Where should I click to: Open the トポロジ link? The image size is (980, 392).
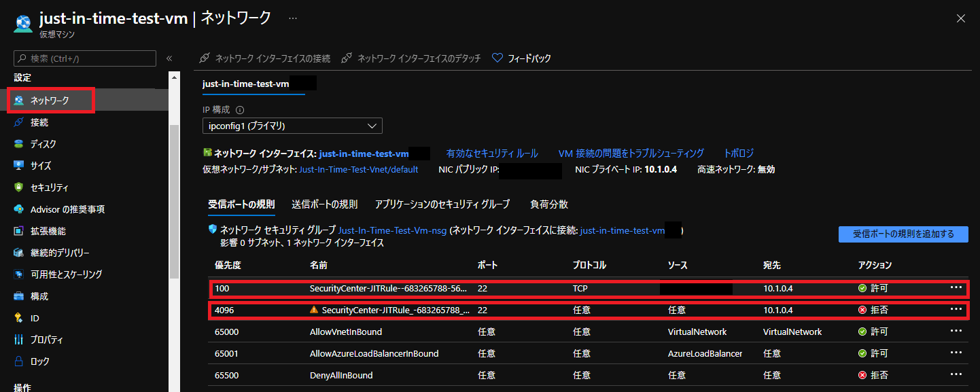coord(739,154)
